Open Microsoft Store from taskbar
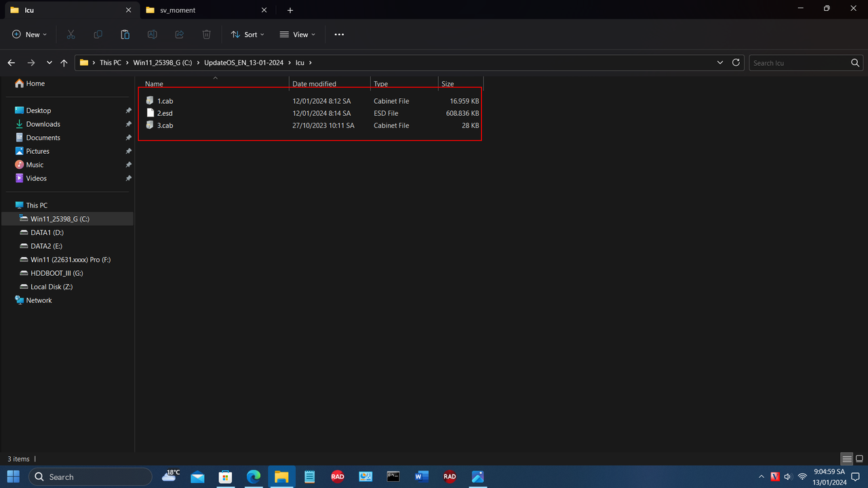Screen dimensions: 868x488 (x=225, y=476)
